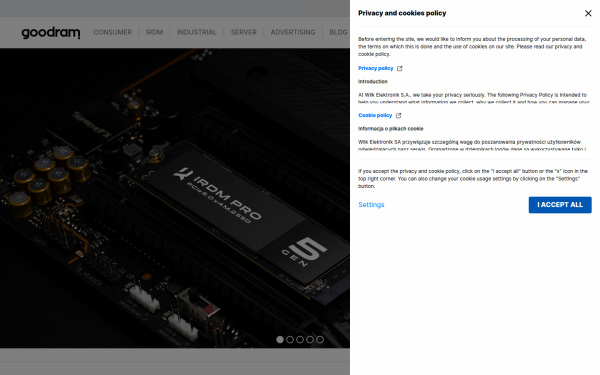The image size is (600, 375).
Task: Click external-link icon beside Cookie policy
Action: point(398,116)
